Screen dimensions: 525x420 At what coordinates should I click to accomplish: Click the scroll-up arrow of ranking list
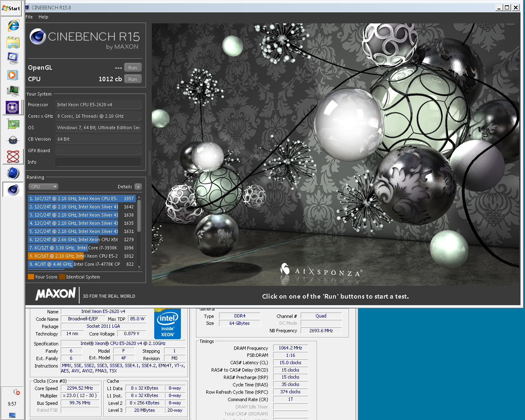139,197
